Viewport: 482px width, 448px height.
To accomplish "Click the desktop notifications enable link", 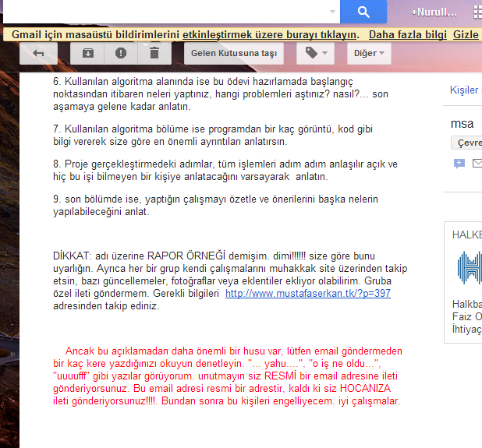I will (271, 35).
